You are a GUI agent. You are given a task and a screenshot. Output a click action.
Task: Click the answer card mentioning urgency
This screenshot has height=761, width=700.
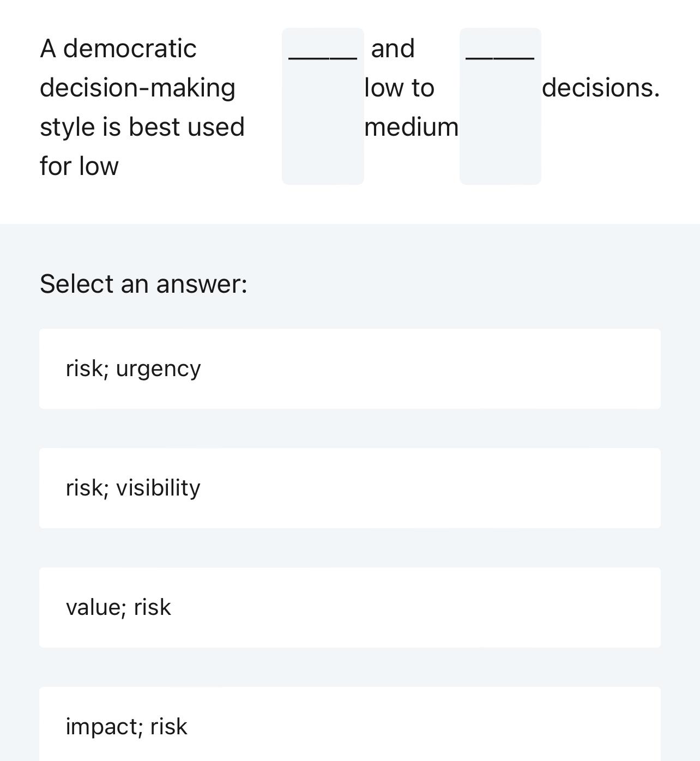[349, 368]
